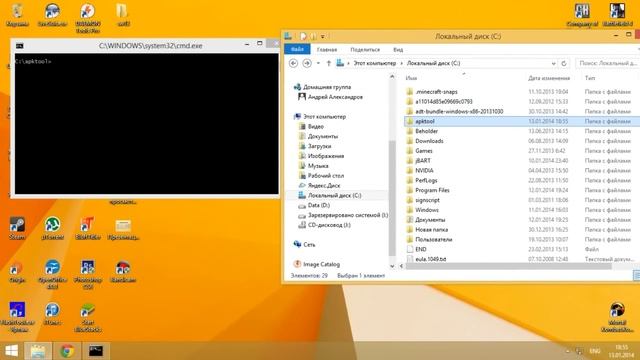
Task: Select Локальный диск (C:) in address path
Action: (x=433, y=63)
